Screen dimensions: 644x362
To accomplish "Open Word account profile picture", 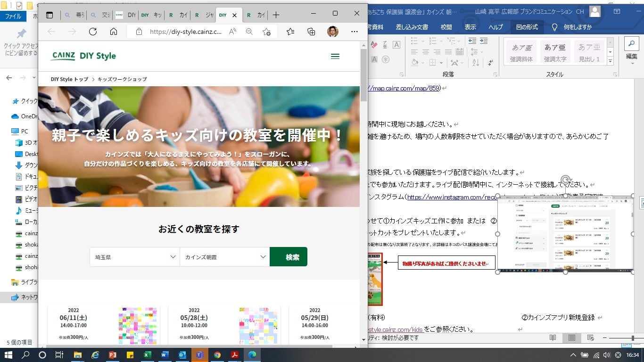I will [595, 12].
